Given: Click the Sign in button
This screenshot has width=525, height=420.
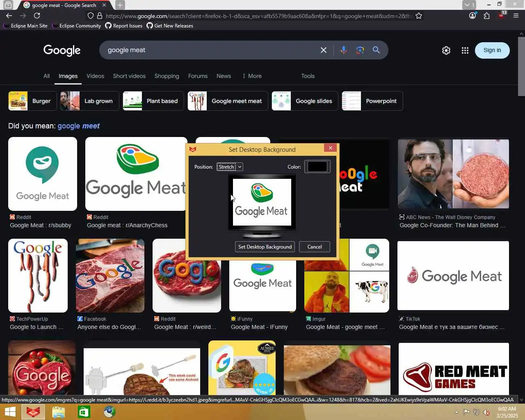Looking at the screenshot, I should [492, 50].
